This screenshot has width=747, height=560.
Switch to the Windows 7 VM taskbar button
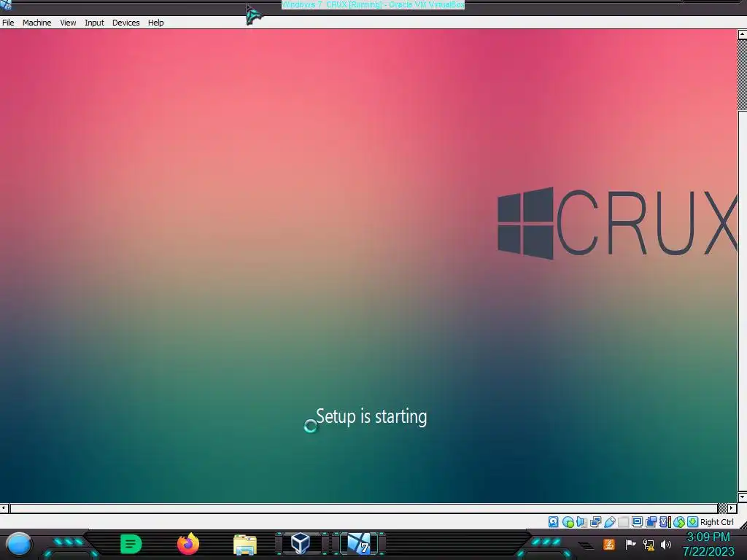click(359, 544)
